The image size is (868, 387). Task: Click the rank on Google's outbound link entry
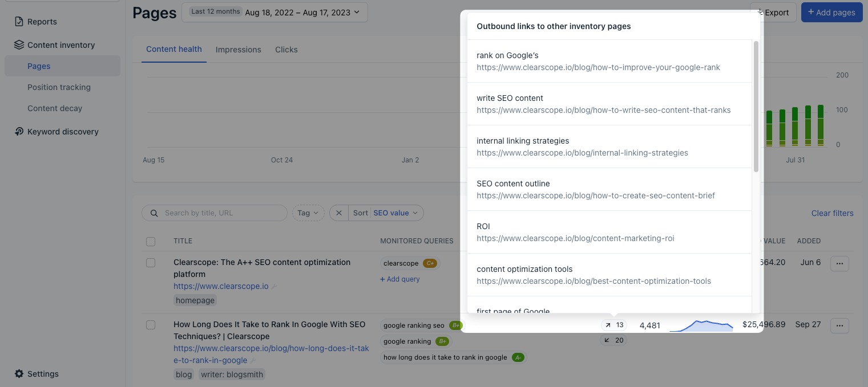pyautogui.click(x=609, y=61)
